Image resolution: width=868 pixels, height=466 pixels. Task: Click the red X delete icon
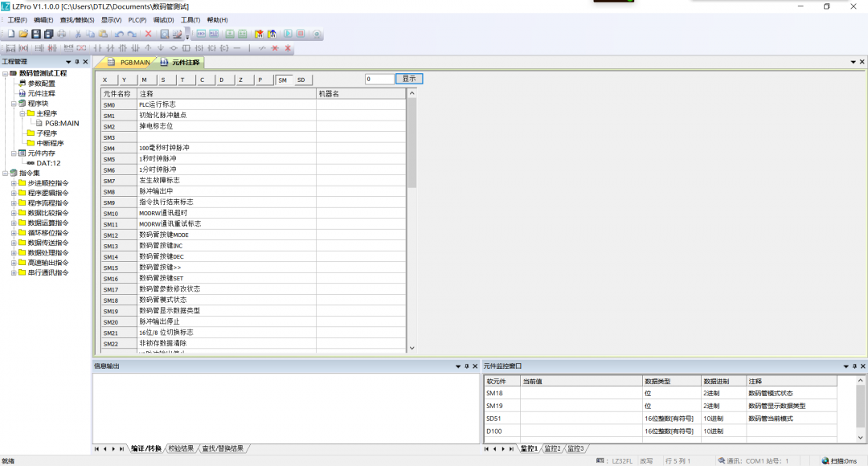(x=148, y=34)
